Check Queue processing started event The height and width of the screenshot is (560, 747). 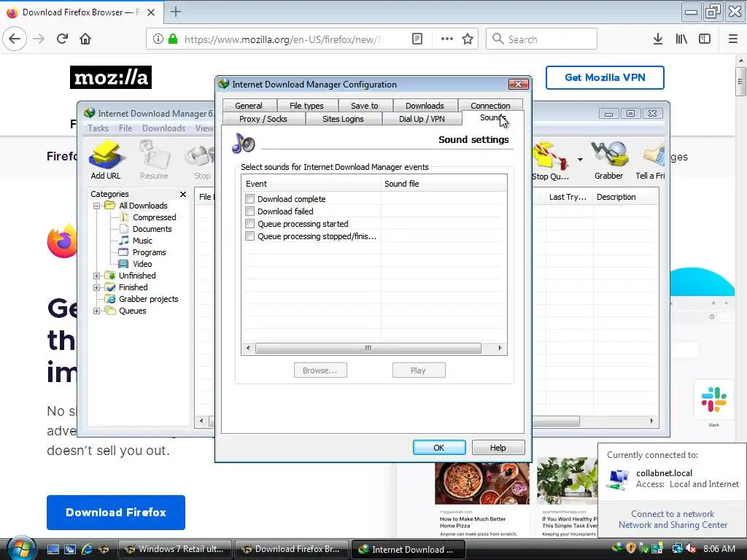pyautogui.click(x=249, y=223)
